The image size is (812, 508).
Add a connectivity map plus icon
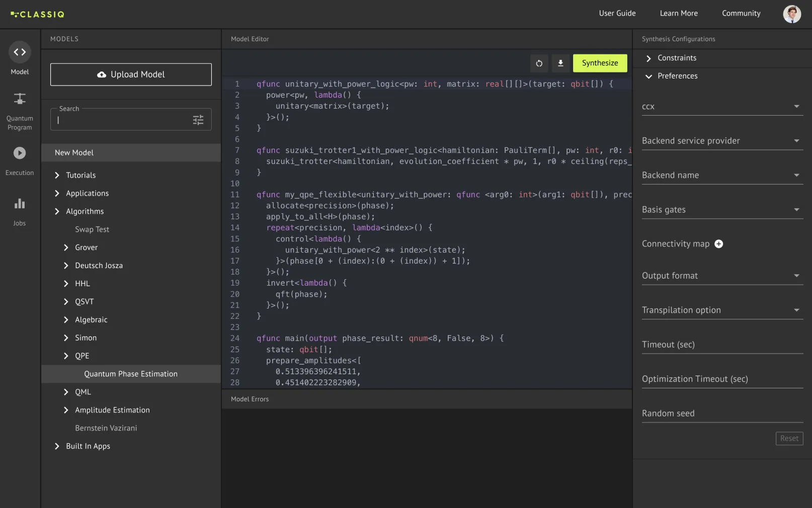pyautogui.click(x=719, y=244)
